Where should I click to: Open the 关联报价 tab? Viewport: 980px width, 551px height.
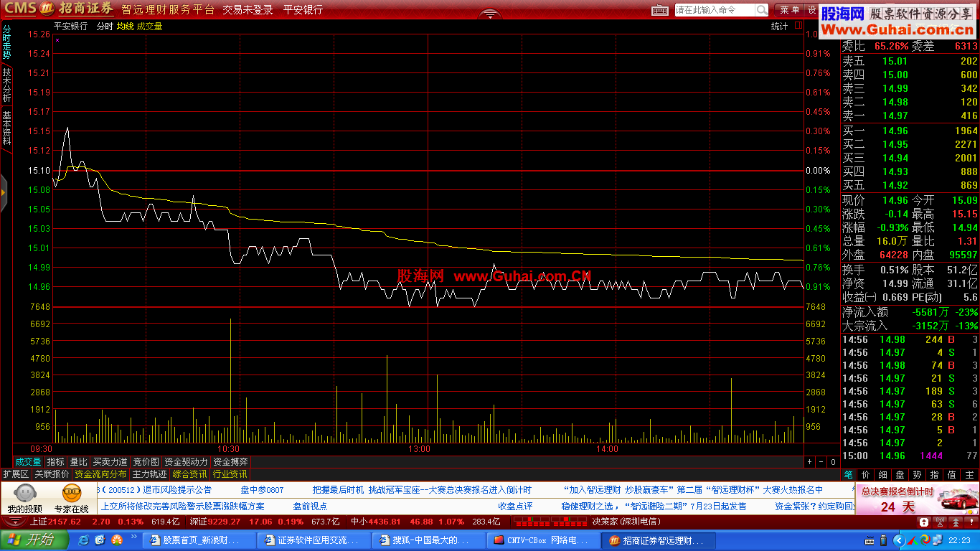coord(52,474)
